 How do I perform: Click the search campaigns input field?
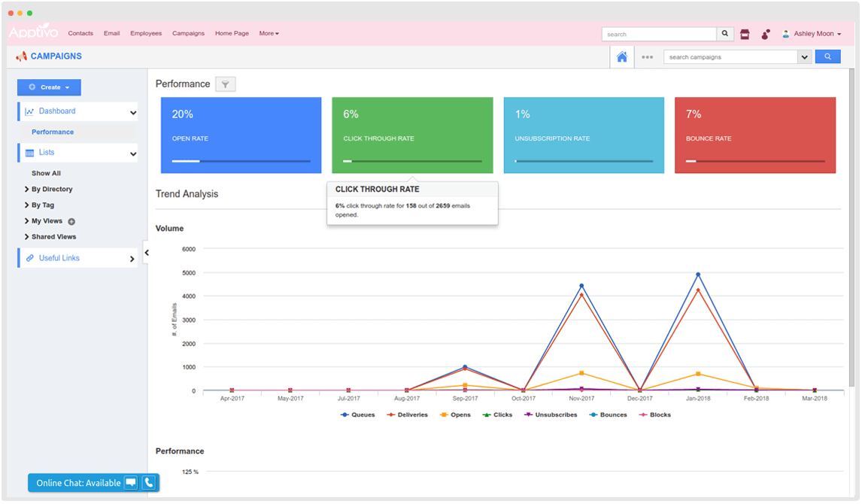pos(730,57)
